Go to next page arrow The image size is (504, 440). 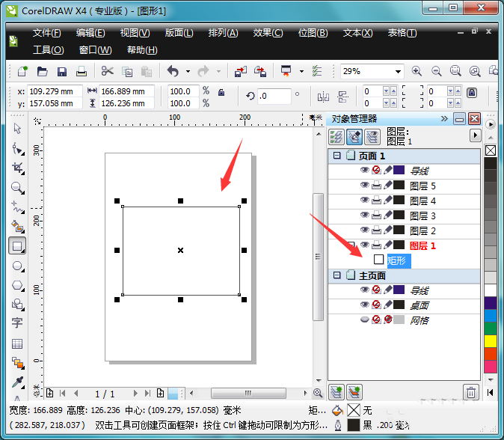(x=135, y=394)
